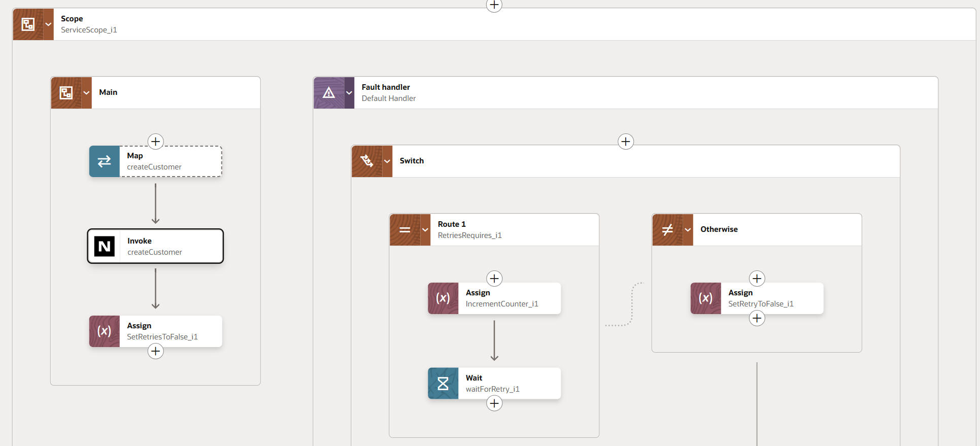Click the Fault handler warning icon

328,92
